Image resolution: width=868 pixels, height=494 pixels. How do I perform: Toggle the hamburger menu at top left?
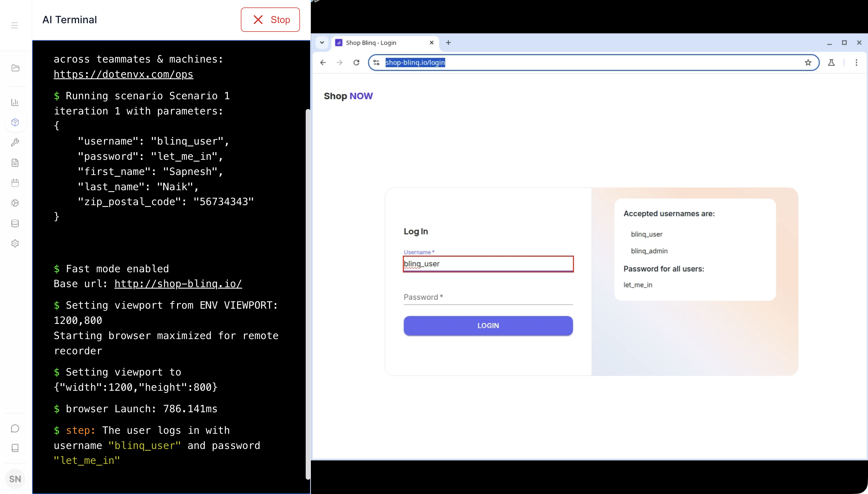point(14,25)
